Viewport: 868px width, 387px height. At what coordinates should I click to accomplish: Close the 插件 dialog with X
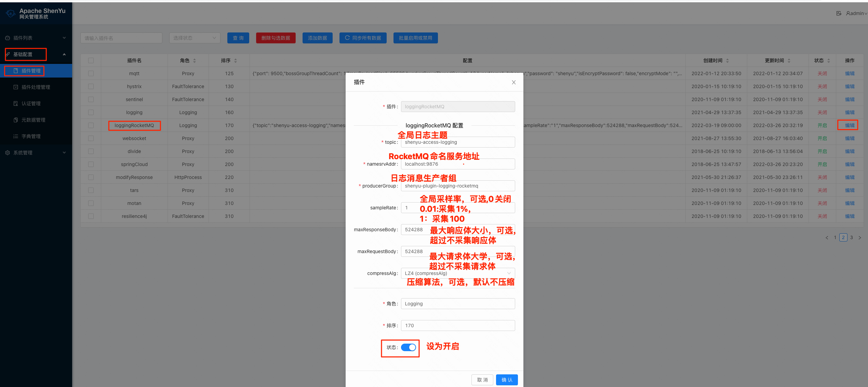coord(513,82)
